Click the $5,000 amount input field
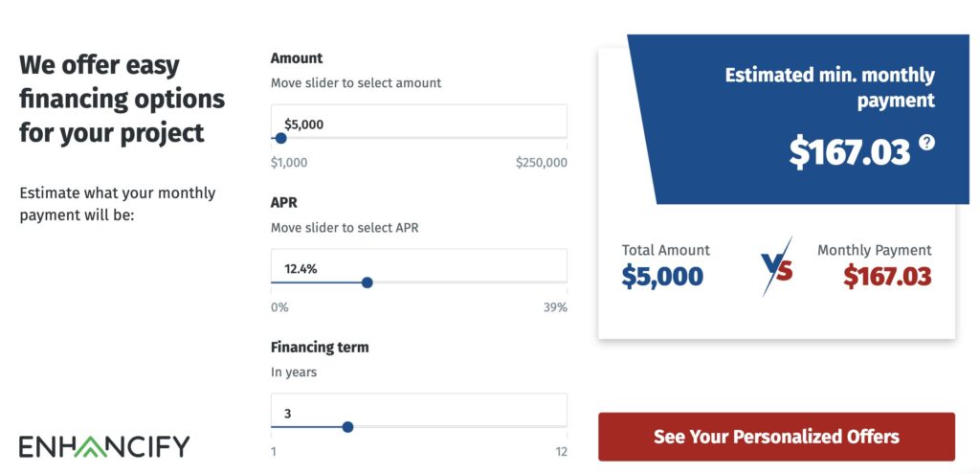 pyautogui.click(x=419, y=122)
